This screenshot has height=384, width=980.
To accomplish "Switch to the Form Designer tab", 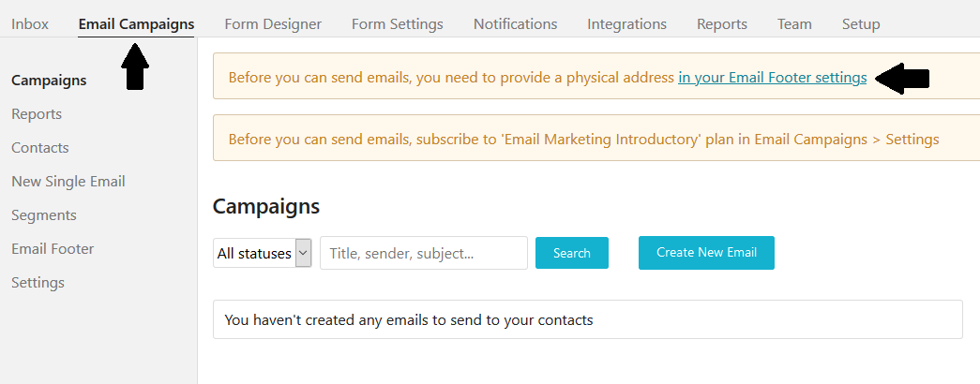I will [273, 24].
